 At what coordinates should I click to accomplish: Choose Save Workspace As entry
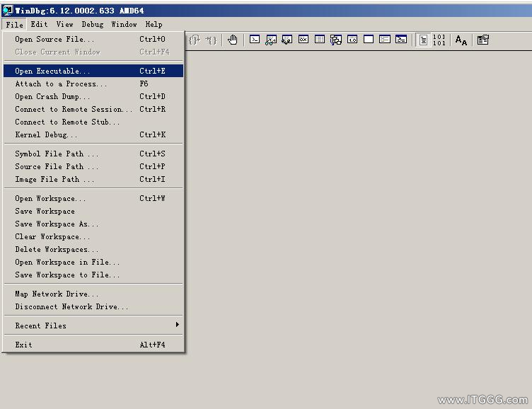(x=93, y=224)
